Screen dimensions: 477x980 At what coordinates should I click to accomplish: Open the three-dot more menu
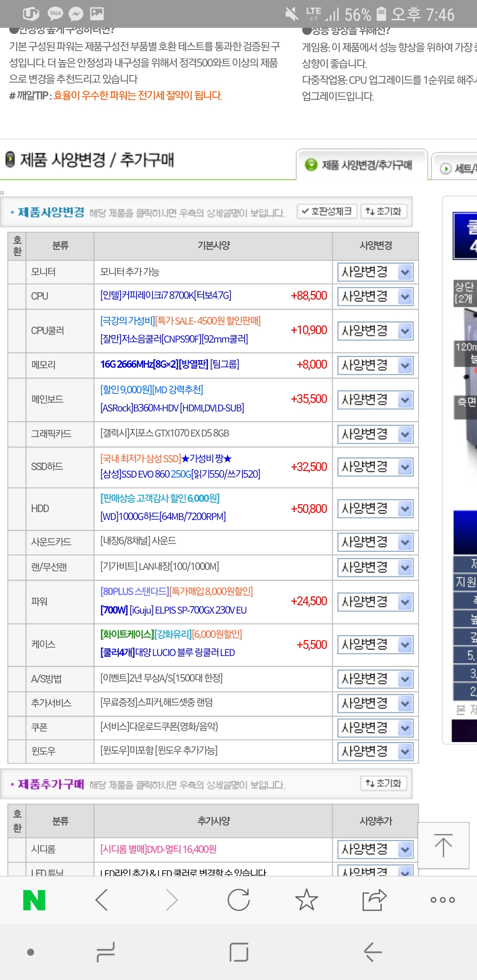442,900
